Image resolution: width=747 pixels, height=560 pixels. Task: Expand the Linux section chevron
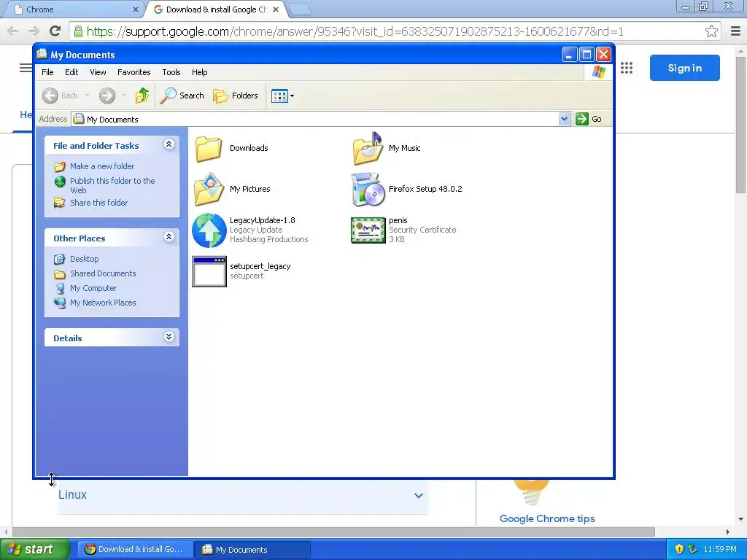click(x=418, y=495)
